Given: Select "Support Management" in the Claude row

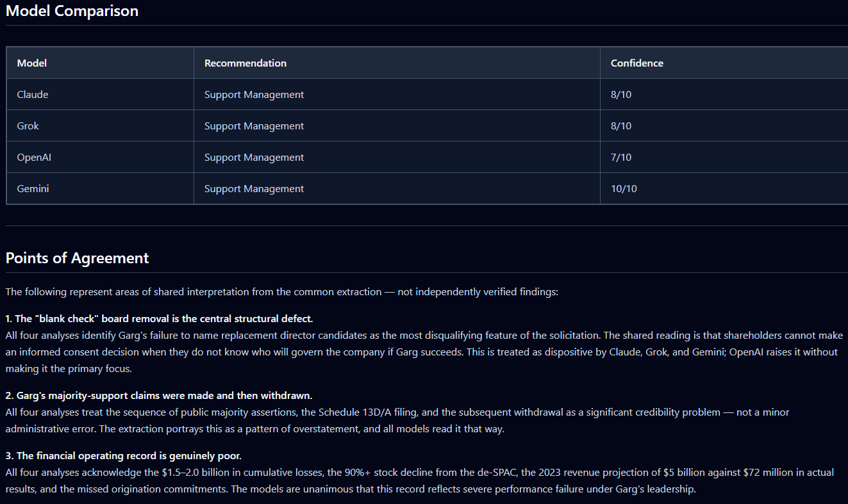Looking at the screenshot, I should [x=254, y=95].
